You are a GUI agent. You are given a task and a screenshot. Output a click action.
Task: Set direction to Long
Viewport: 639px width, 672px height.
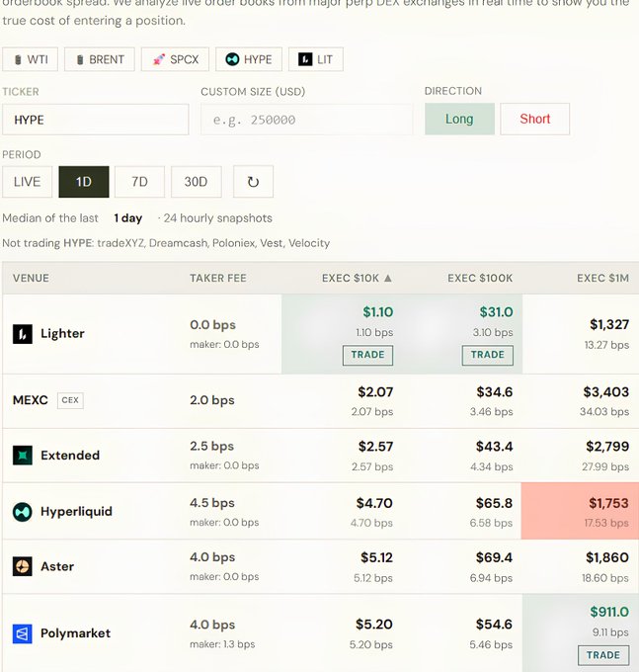[x=459, y=119]
